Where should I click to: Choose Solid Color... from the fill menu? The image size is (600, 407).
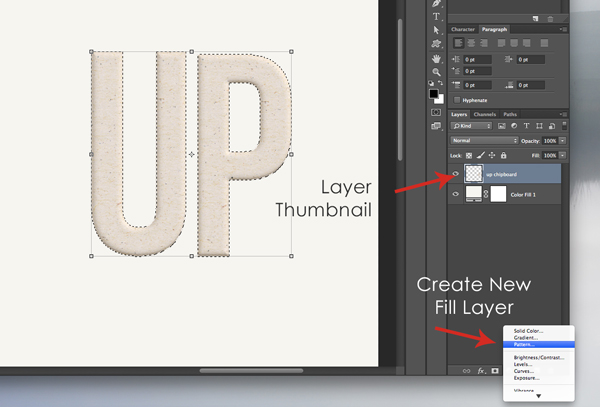coord(530,330)
